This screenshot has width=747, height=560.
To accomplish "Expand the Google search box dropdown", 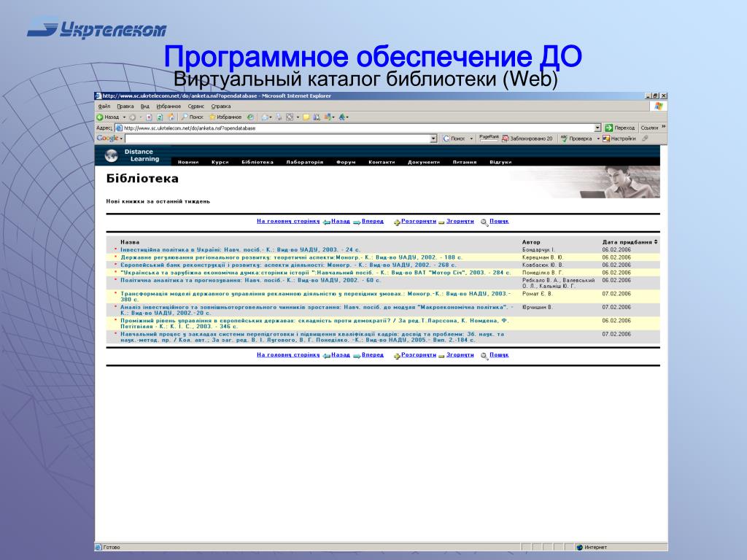I will [x=433, y=139].
